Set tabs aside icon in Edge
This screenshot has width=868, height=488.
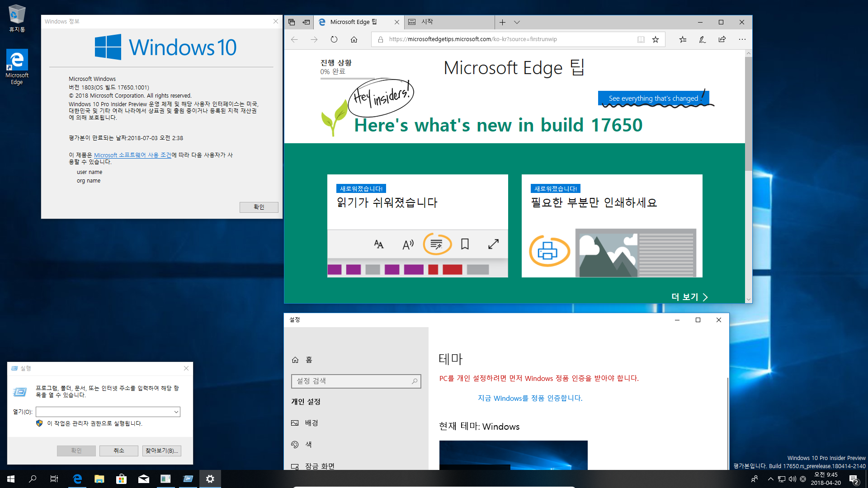306,22
